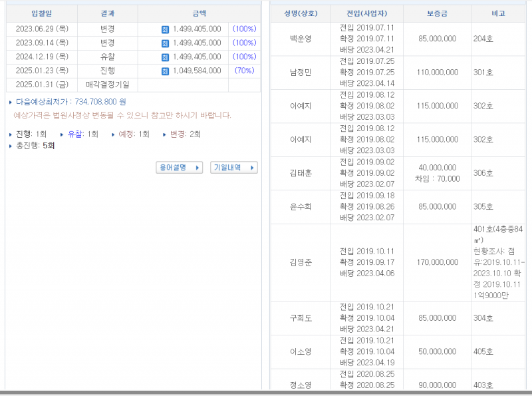Viewport: 532px width, 396px height.
Task: Click the (70%) link in the 진행 row
Action: (244, 71)
